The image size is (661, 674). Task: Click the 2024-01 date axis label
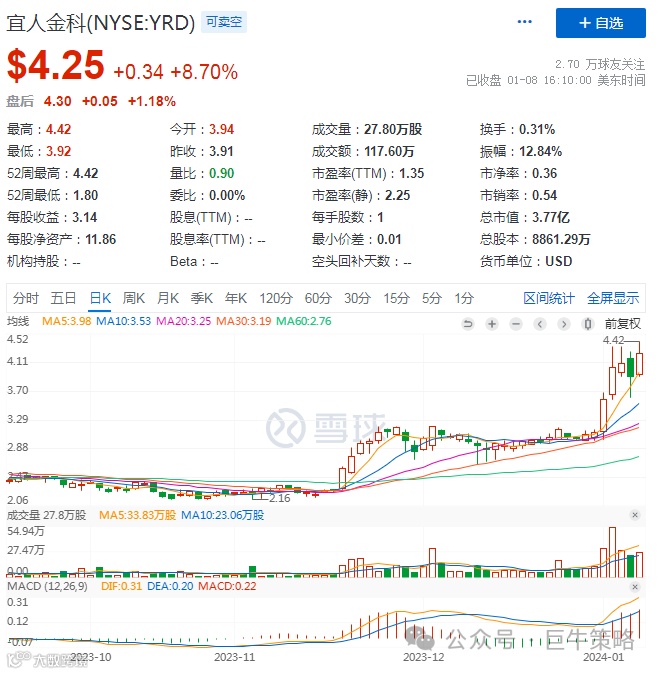coord(603,657)
